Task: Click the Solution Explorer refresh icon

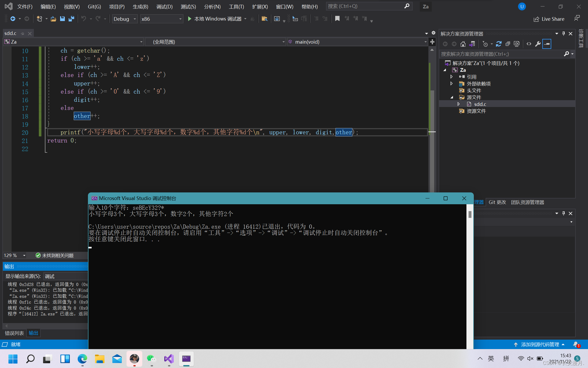Action: pos(498,44)
